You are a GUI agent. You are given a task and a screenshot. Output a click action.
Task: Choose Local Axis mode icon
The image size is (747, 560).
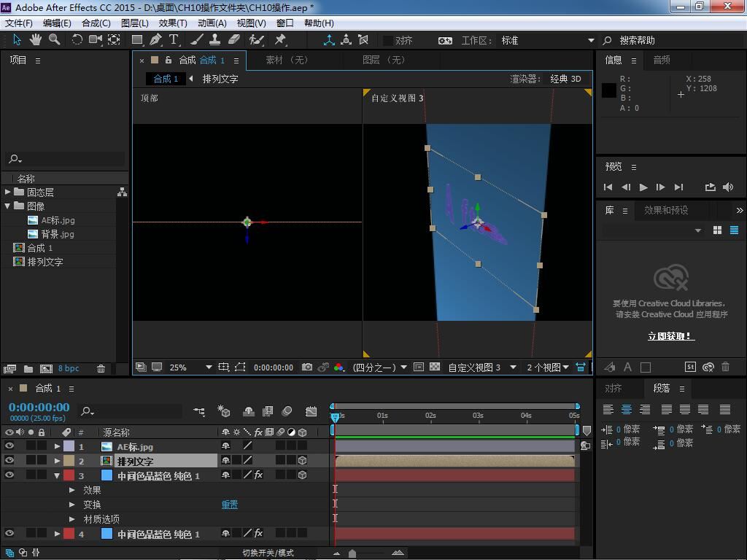coord(329,40)
